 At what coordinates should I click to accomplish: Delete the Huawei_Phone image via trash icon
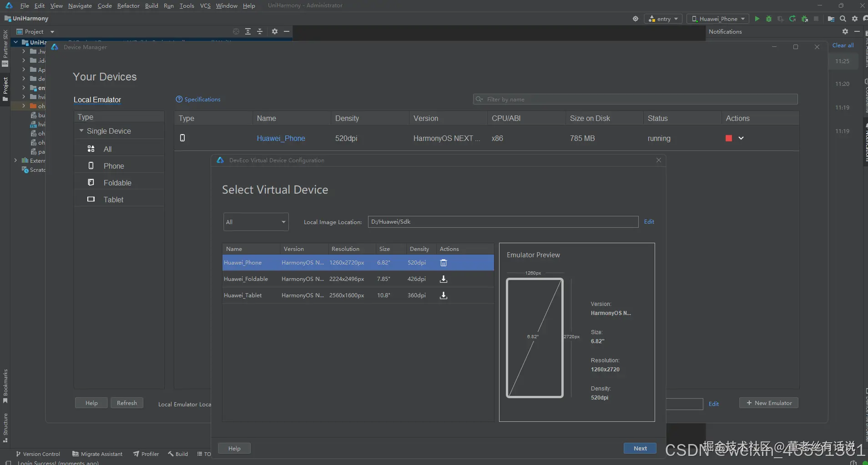pos(444,263)
